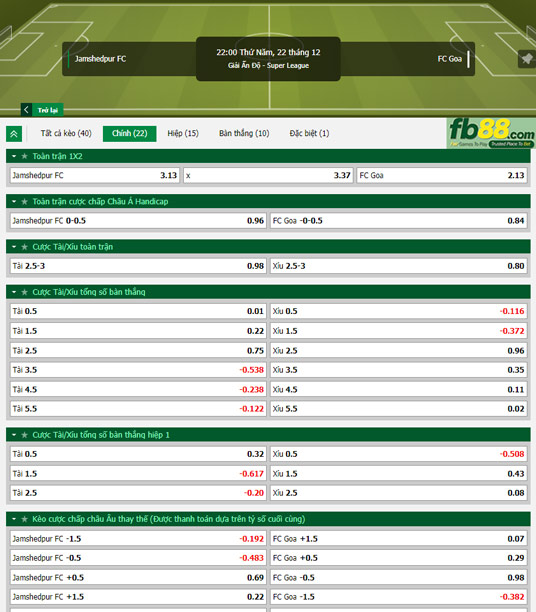
Task: Select first-half Xỉu 0.5 odds -0.508
Action: (399, 454)
